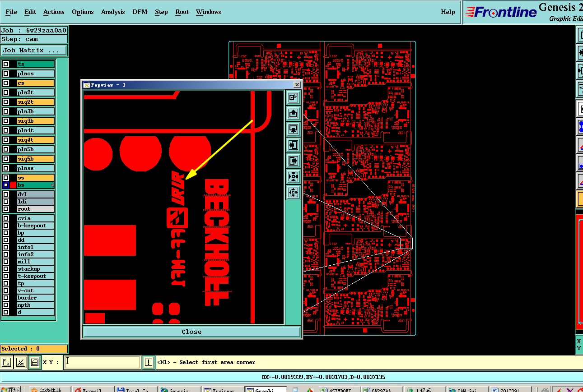The width and height of the screenshot is (583, 392).
Task: Pan the Popview up with the up-arrow icon
Action: 294,114
